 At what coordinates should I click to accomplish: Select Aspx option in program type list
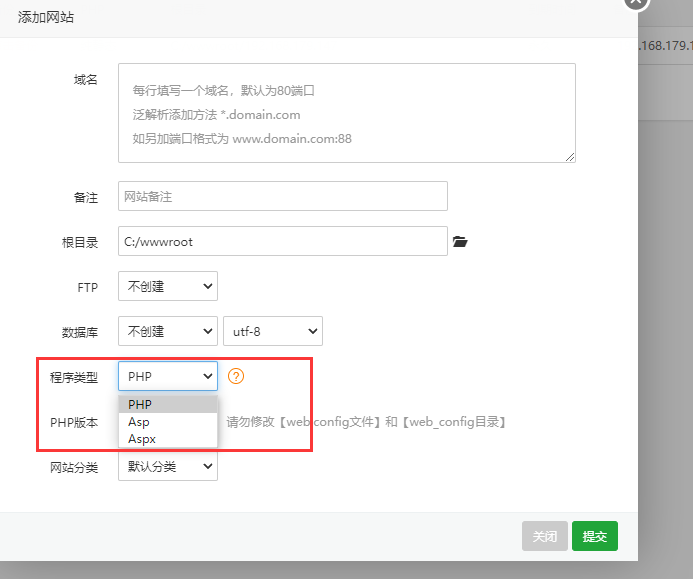click(168, 439)
